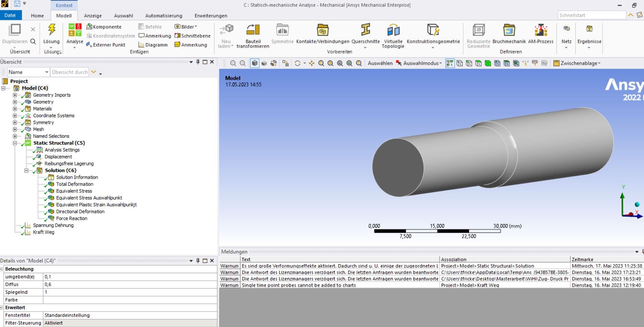Insert a Schnittebene section plane
644x327 pixels.
tap(192, 36)
